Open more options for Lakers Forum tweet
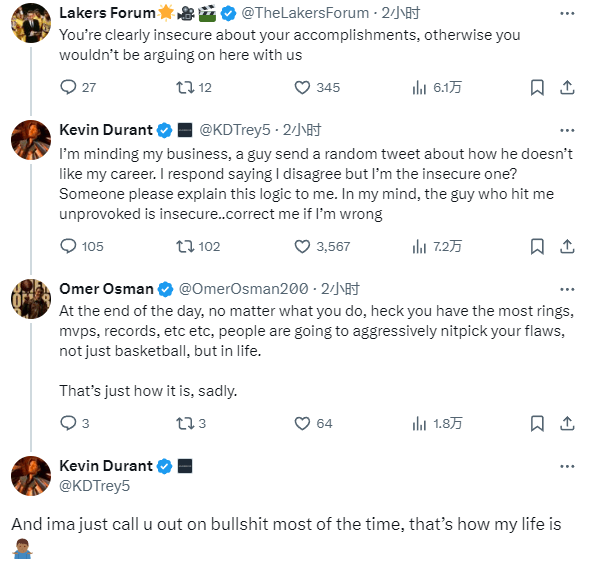The width and height of the screenshot is (593, 561). pos(567,14)
